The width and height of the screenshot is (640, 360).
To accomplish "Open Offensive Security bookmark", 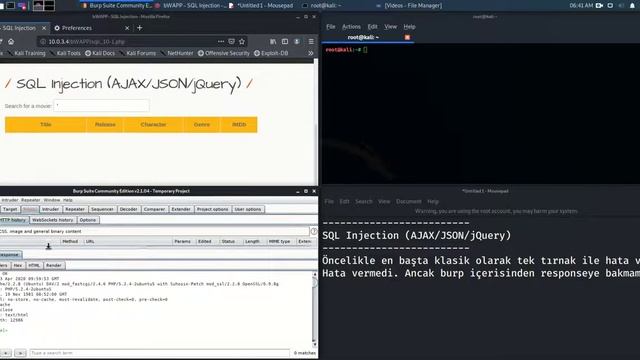I will pyautogui.click(x=224, y=53).
